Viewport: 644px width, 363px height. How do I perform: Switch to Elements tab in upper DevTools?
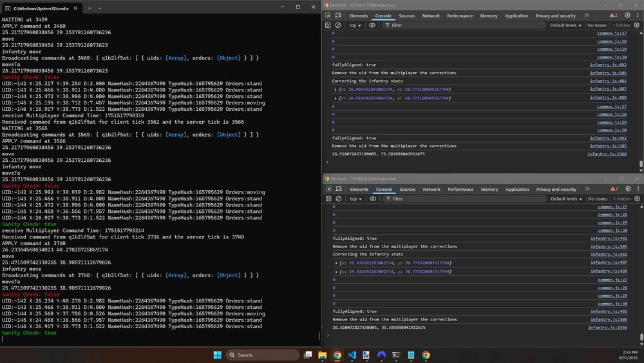point(359,15)
